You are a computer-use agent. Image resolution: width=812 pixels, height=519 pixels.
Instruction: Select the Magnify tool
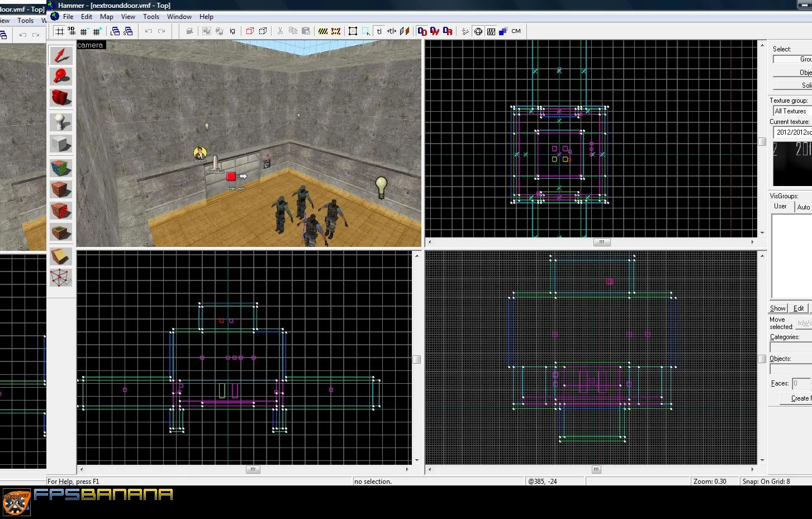61,77
